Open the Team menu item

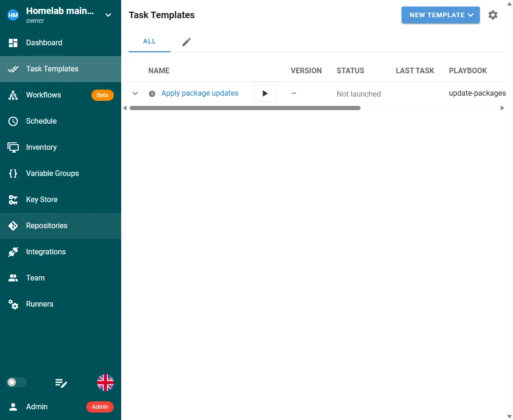61,278
